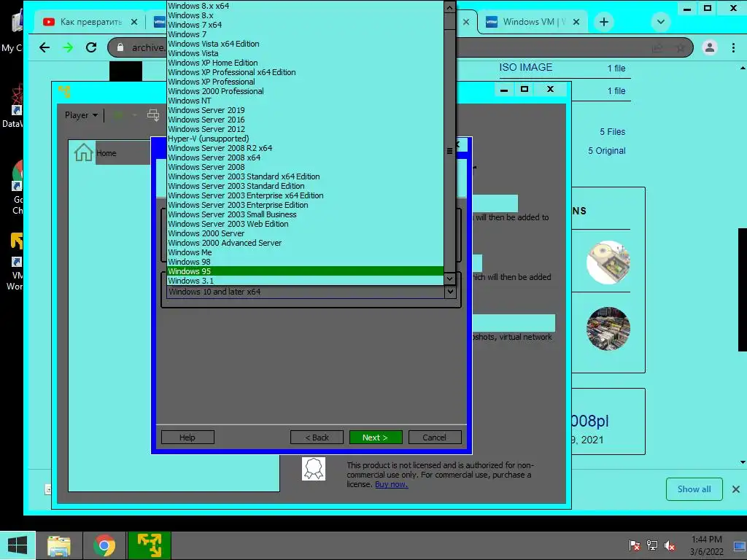Select Windows 95 in the version list

click(x=305, y=271)
